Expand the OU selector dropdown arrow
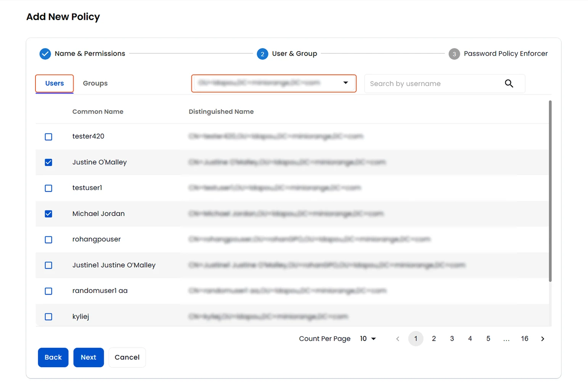588x388 pixels. [x=345, y=83]
